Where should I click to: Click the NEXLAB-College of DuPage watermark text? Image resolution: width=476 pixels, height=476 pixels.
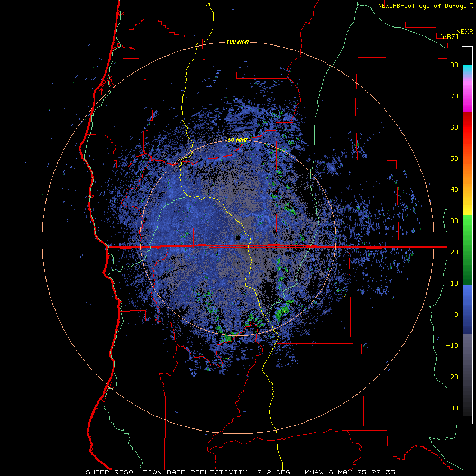click(x=422, y=6)
